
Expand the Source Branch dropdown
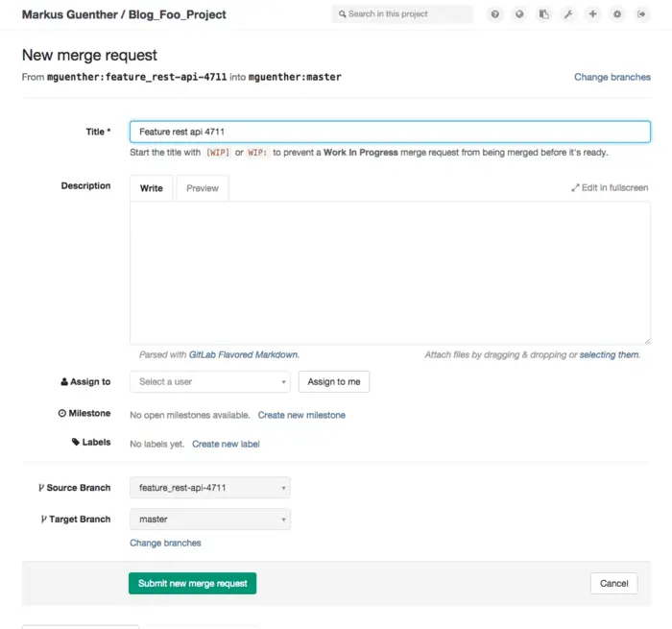[209, 488]
